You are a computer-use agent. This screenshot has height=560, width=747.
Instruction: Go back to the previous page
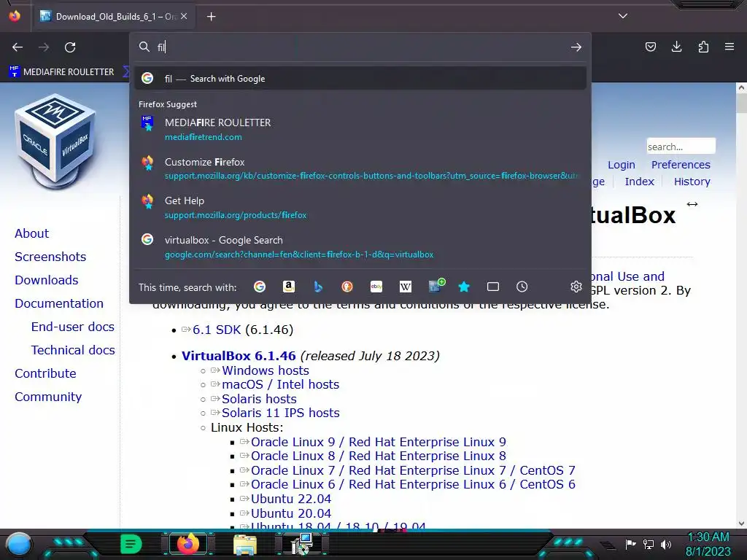[18, 47]
